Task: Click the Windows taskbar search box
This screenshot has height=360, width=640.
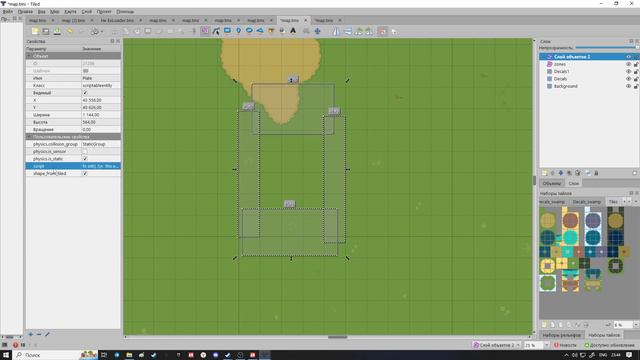Action: tap(56, 355)
